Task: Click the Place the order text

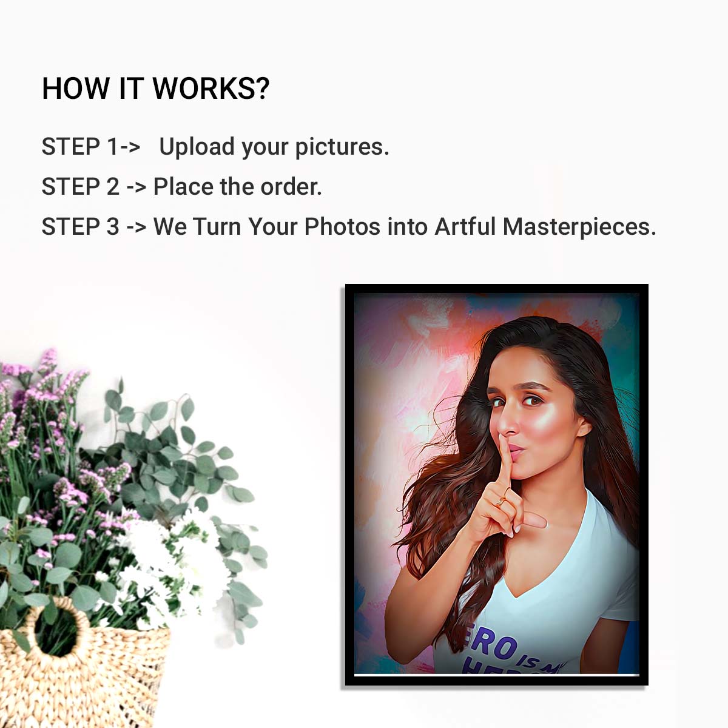Action: click(x=237, y=187)
